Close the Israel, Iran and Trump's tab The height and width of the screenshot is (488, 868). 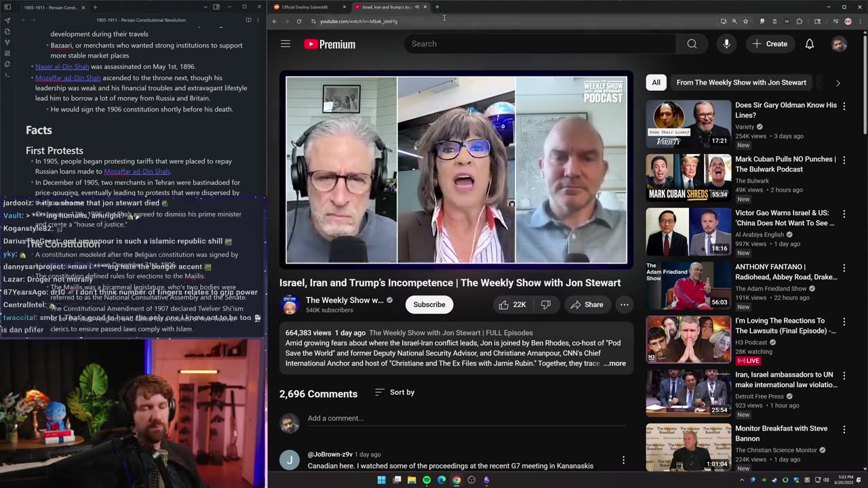point(425,7)
